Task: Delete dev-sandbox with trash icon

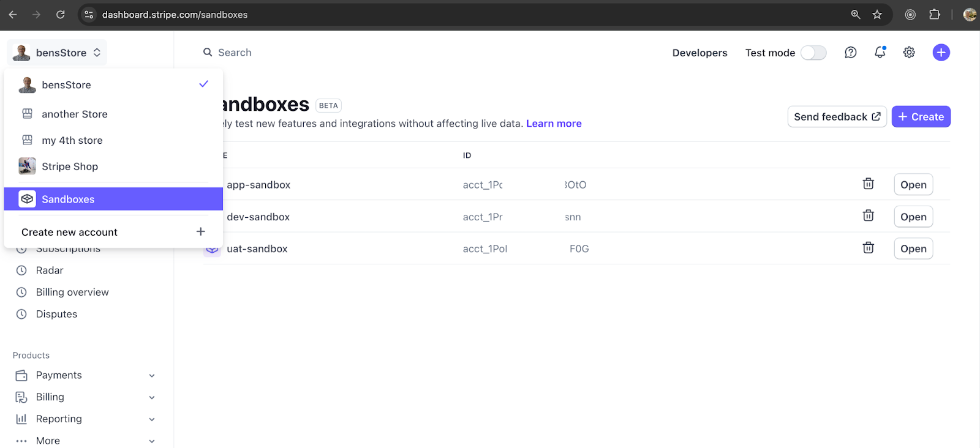Action: (x=868, y=216)
